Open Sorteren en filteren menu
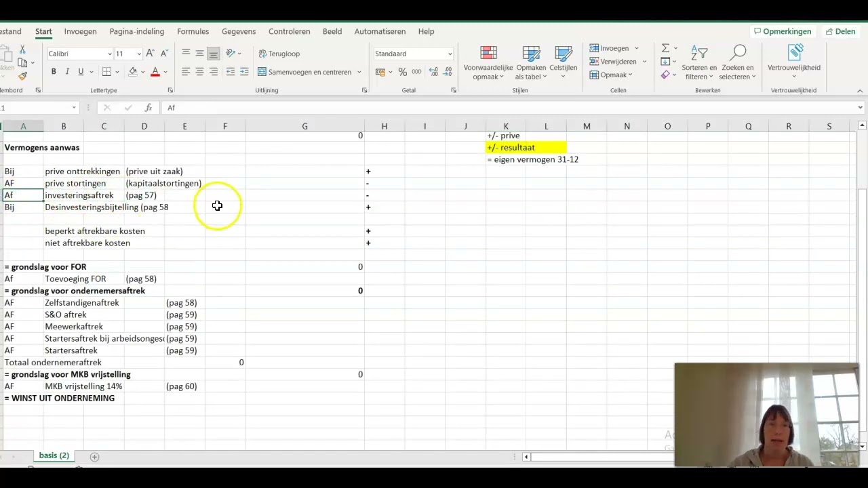 699,63
